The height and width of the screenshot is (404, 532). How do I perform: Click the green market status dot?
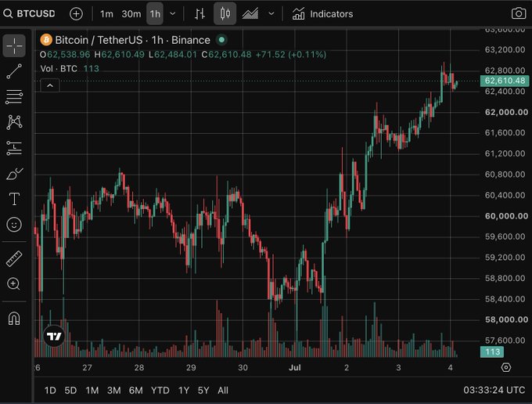coord(221,40)
